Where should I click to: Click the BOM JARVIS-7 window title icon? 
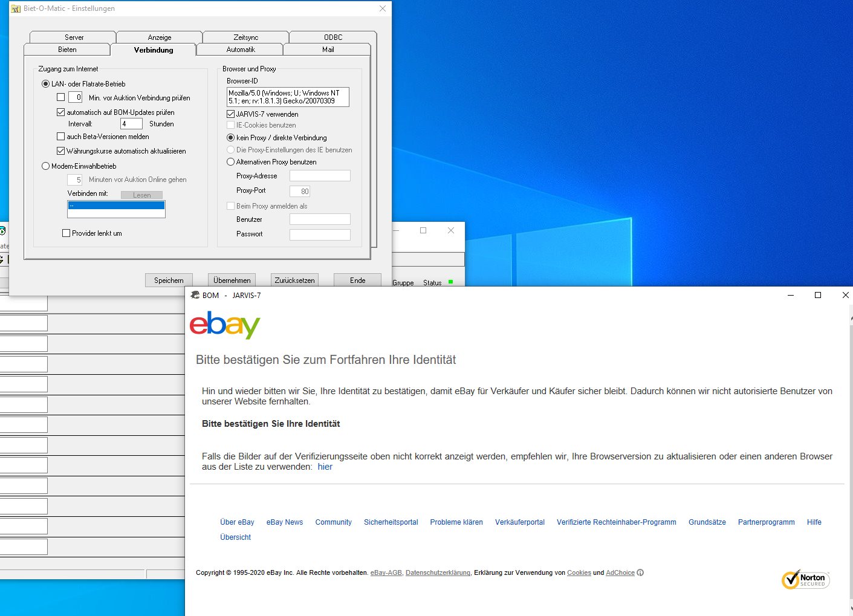click(195, 295)
